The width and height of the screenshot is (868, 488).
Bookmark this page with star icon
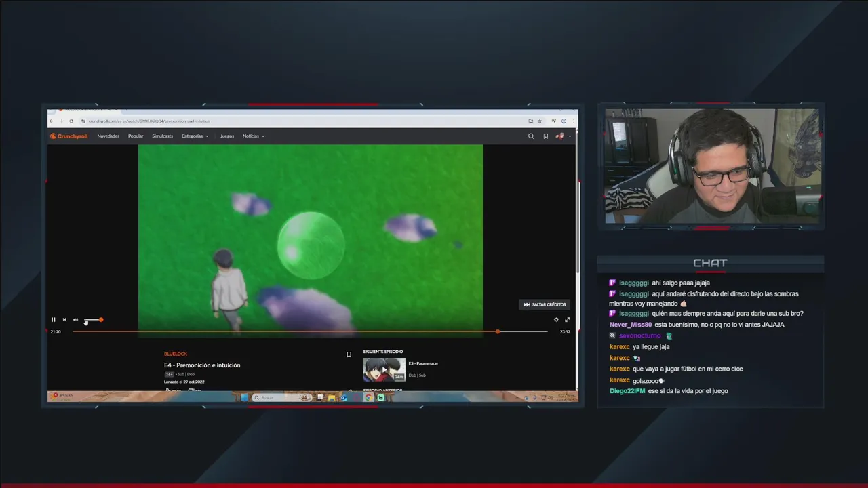tap(540, 121)
